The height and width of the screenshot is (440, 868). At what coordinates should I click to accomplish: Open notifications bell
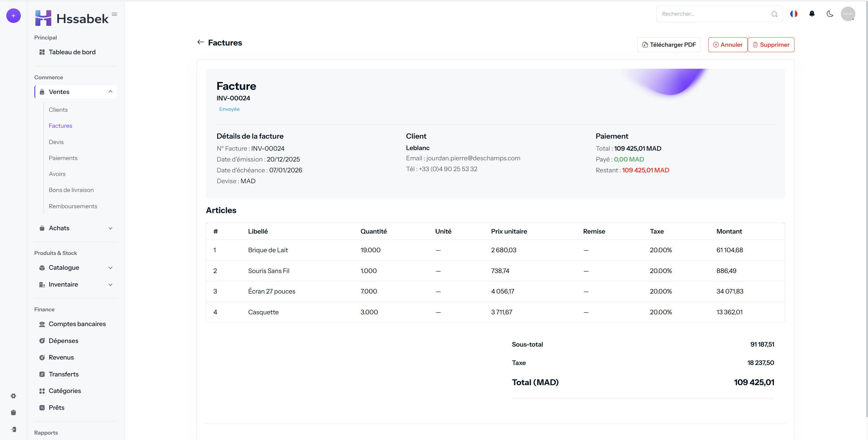[812, 14]
